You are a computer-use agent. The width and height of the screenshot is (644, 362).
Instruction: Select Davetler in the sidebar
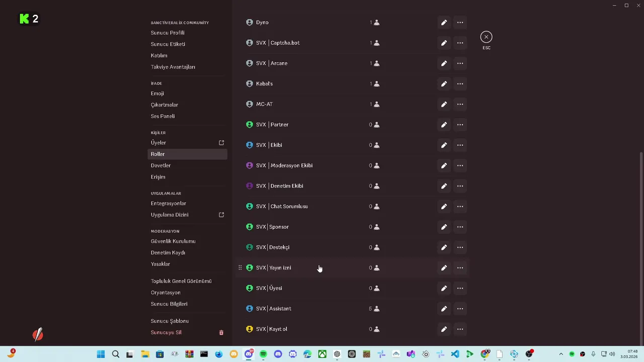161,165
